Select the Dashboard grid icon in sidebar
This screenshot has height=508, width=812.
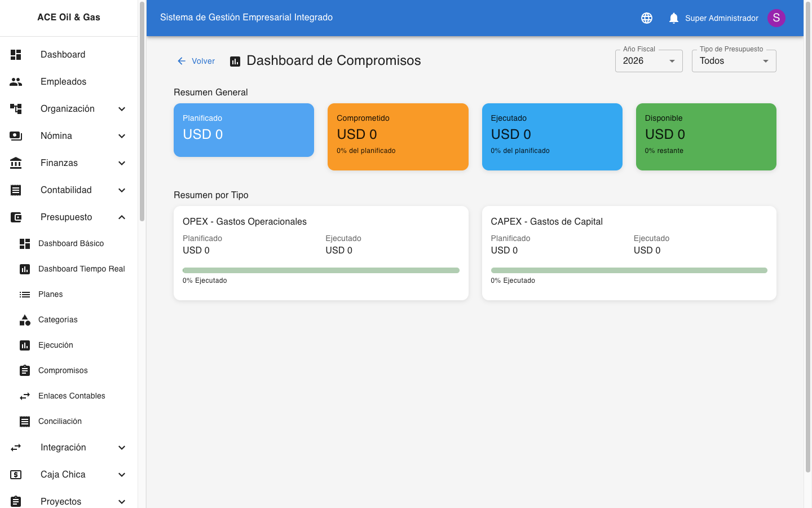tap(16, 54)
